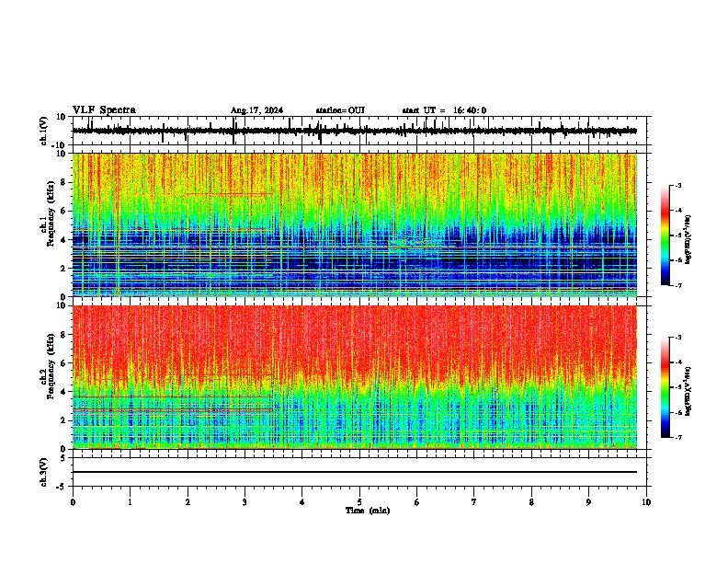Click the ch.1 frequency axis tick '6'
This screenshot has width=728, height=563.
(63, 212)
